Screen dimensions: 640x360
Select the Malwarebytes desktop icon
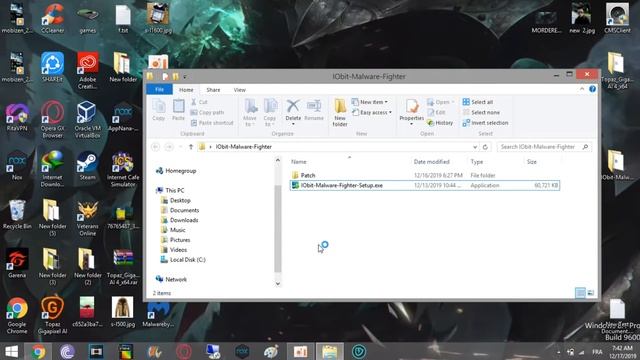tap(158, 314)
